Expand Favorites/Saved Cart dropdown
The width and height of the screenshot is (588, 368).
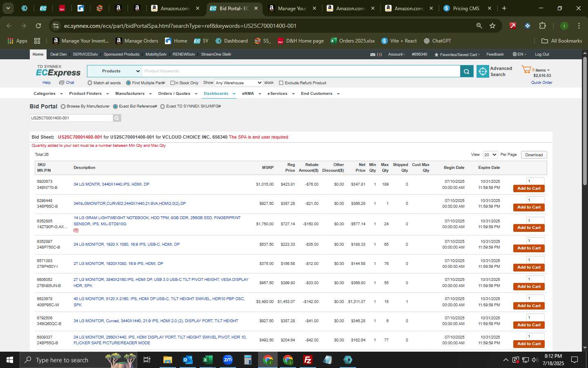[x=457, y=54]
